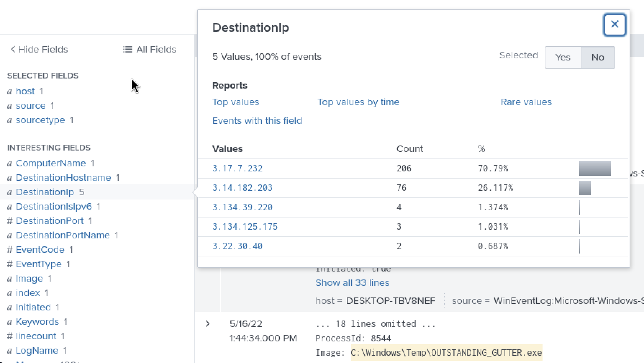Open the DestinationPortName field
This screenshot has width=644, height=363.
click(63, 235)
